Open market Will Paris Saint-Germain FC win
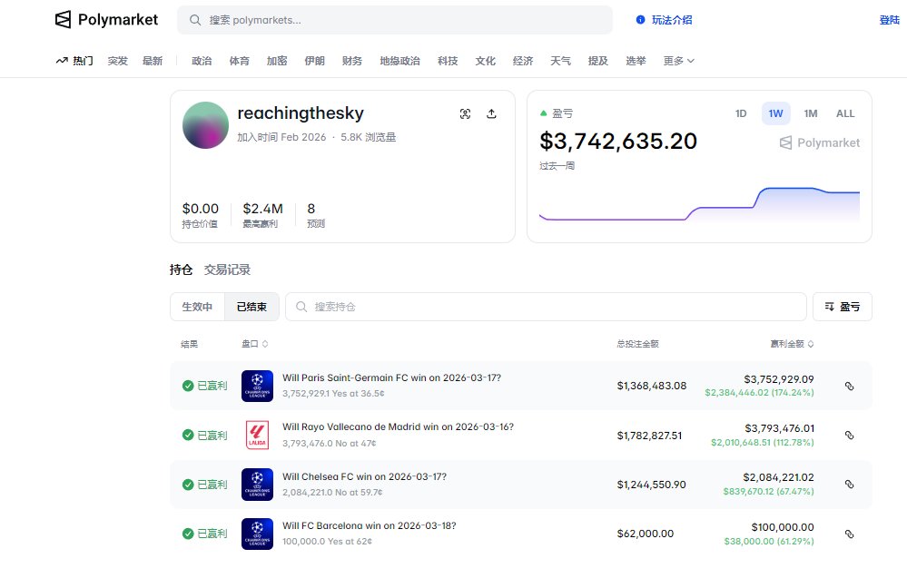The height and width of the screenshot is (588, 907). point(391,377)
